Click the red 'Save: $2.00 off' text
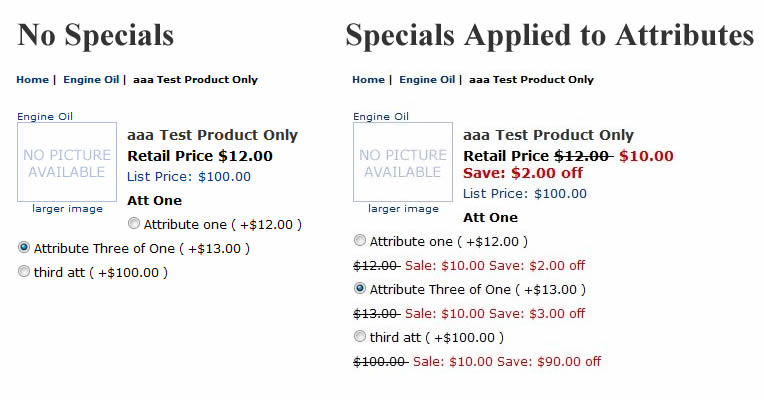The image size is (764, 400). 523,173
